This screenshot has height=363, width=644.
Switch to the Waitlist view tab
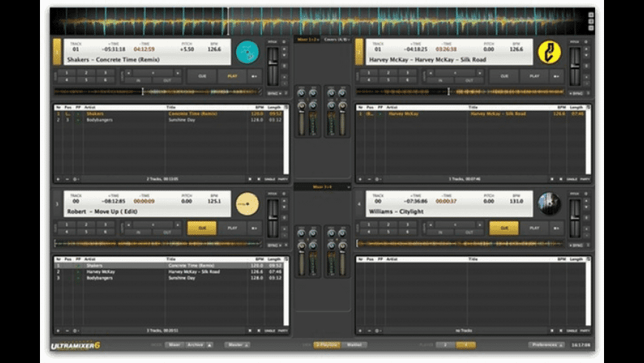pos(355,344)
